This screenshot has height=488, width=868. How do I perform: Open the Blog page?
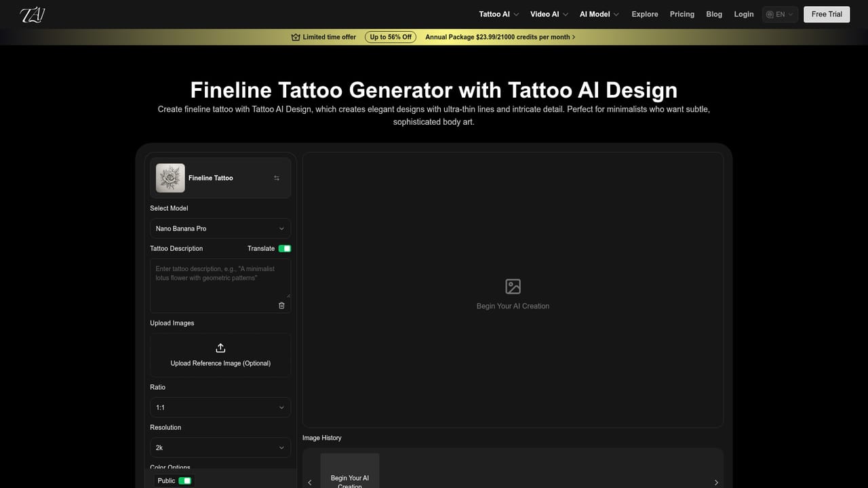pyautogui.click(x=714, y=14)
